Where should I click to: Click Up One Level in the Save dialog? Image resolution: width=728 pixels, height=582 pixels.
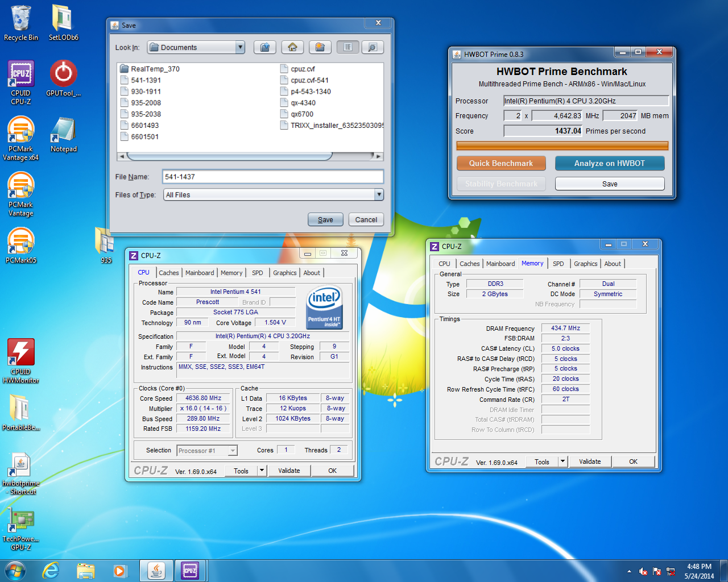click(x=265, y=47)
